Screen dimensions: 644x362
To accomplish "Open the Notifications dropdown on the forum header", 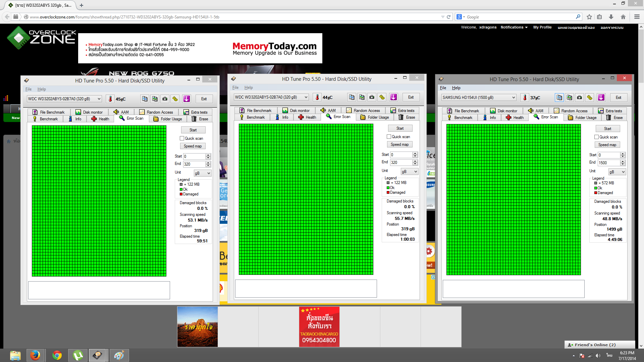I will click(514, 27).
